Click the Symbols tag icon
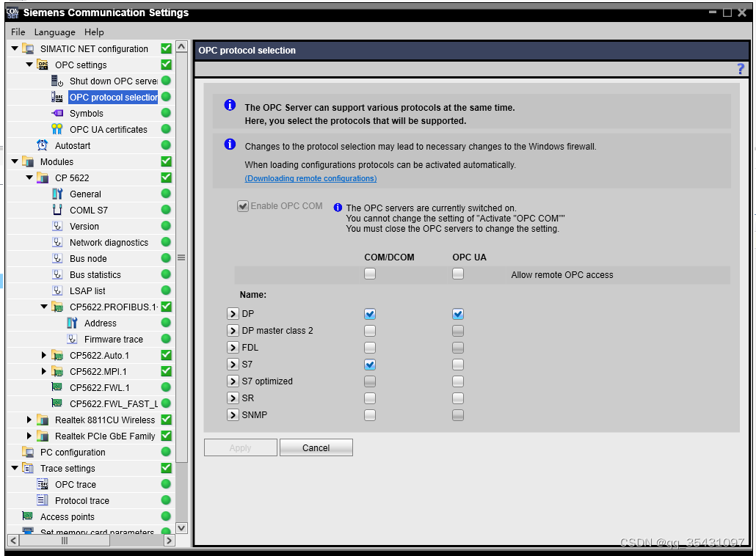Image resolution: width=756 pixels, height=556 pixels. [57, 113]
